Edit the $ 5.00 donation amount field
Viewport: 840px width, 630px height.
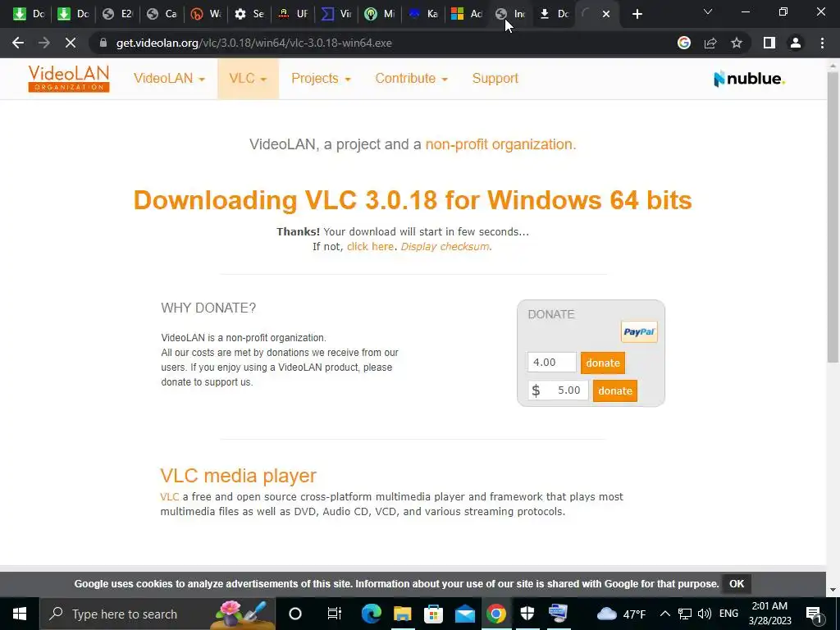[x=558, y=390]
